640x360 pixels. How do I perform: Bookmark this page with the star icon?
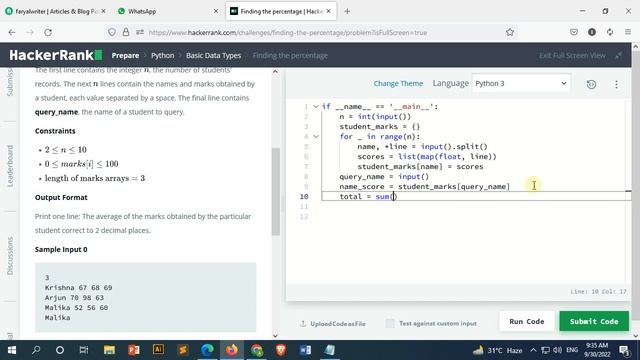(x=510, y=32)
